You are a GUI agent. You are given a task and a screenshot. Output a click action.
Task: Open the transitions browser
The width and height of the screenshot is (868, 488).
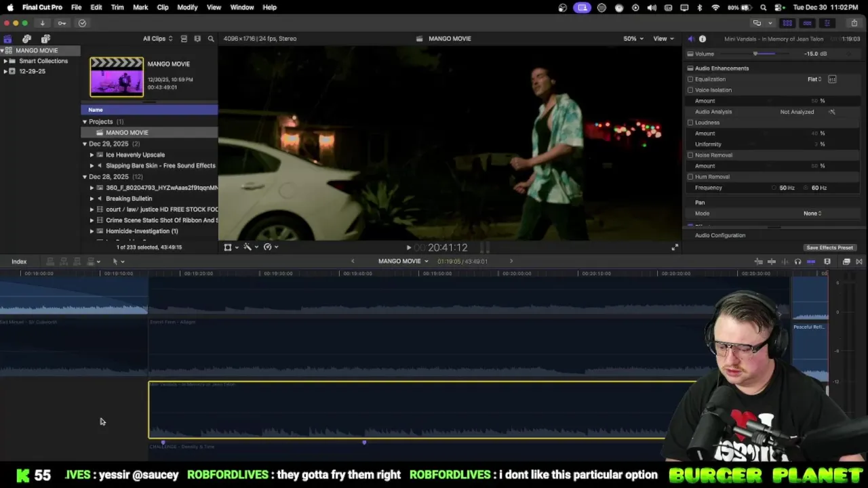(x=859, y=262)
